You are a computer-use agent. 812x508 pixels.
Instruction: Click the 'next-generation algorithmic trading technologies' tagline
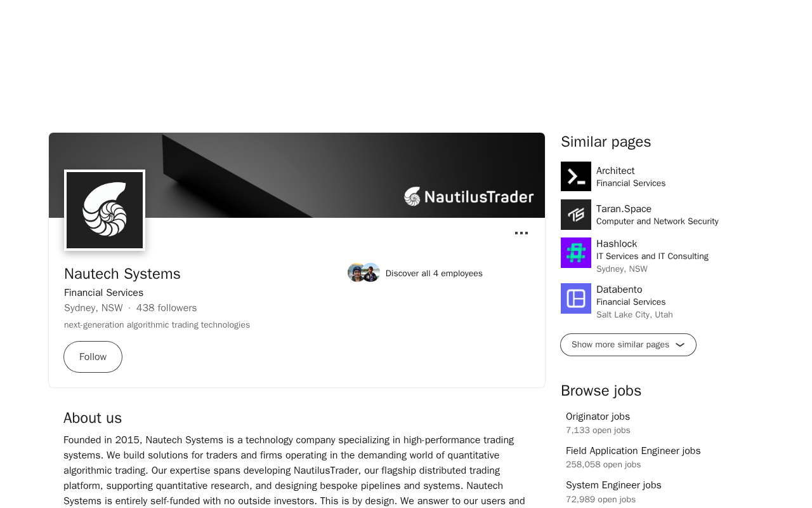157,325
